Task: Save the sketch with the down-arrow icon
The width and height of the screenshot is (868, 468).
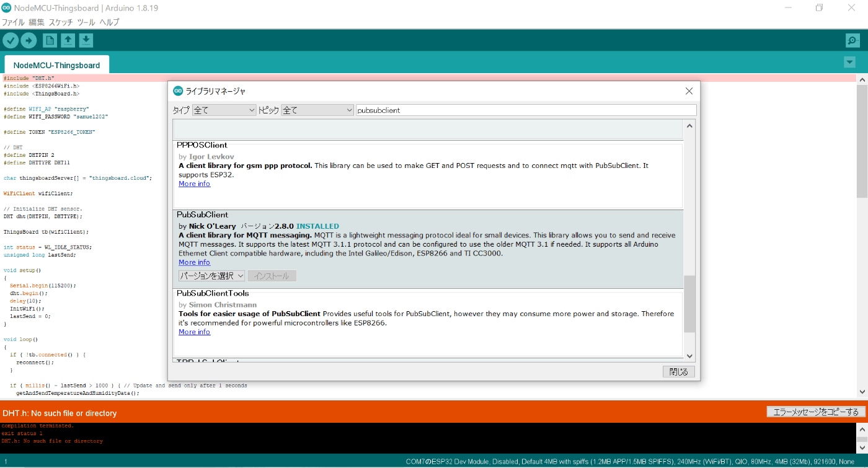Action: click(x=86, y=40)
